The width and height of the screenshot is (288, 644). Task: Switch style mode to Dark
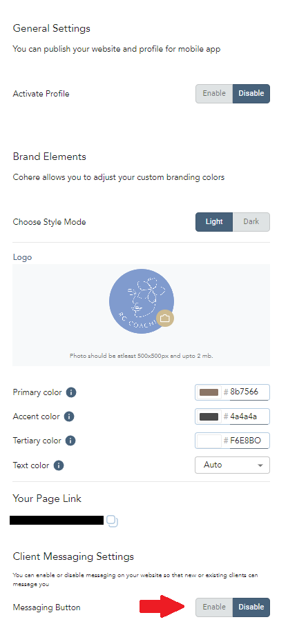[x=251, y=222]
